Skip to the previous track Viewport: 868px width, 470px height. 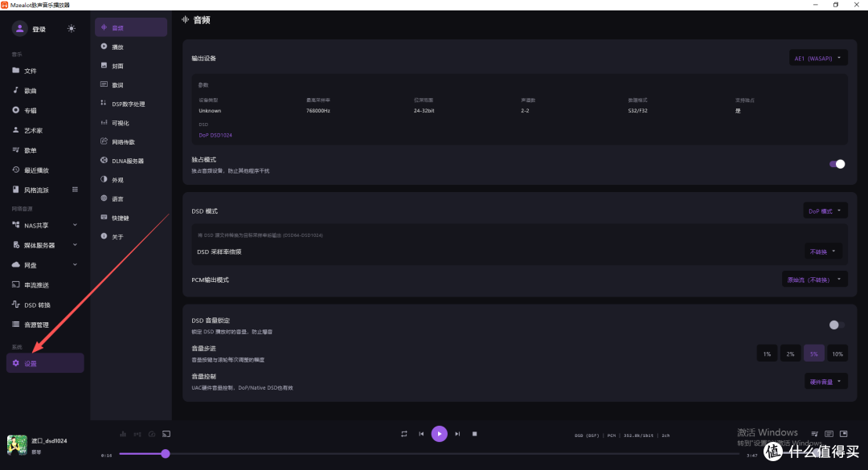click(x=421, y=434)
